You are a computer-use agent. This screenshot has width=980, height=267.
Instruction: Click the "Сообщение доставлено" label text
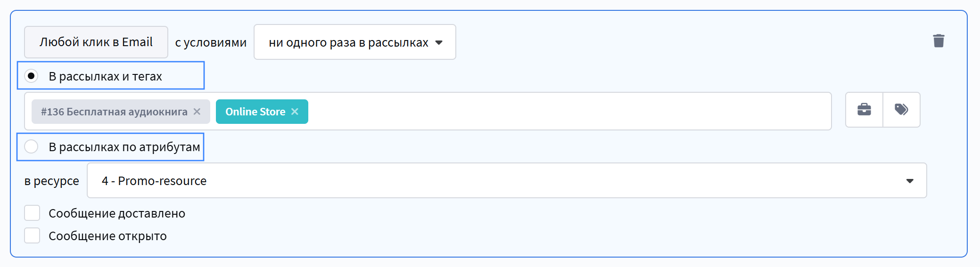point(117,213)
